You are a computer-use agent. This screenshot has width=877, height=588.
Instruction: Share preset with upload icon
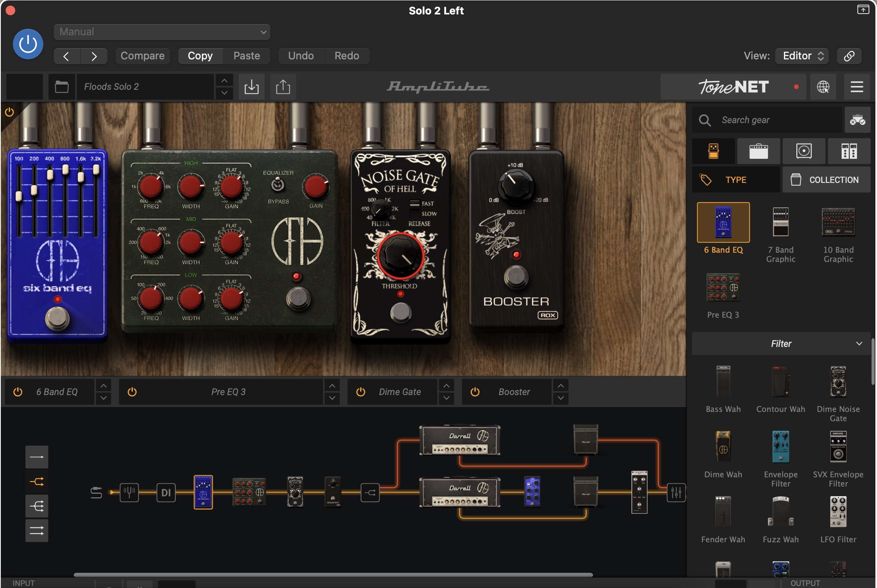click(283, 87)
